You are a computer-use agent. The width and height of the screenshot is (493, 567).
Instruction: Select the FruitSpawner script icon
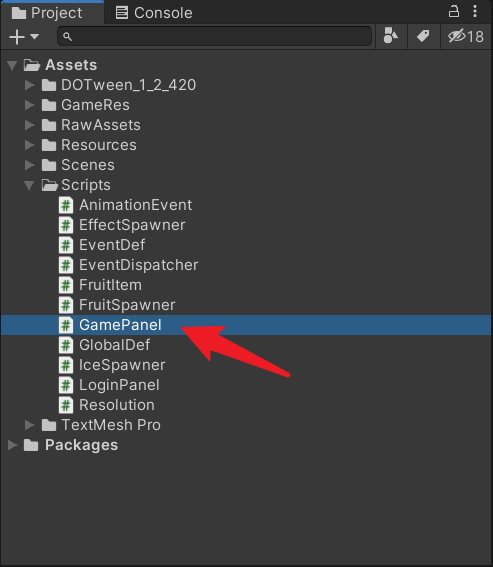click(x=66, y=305)
